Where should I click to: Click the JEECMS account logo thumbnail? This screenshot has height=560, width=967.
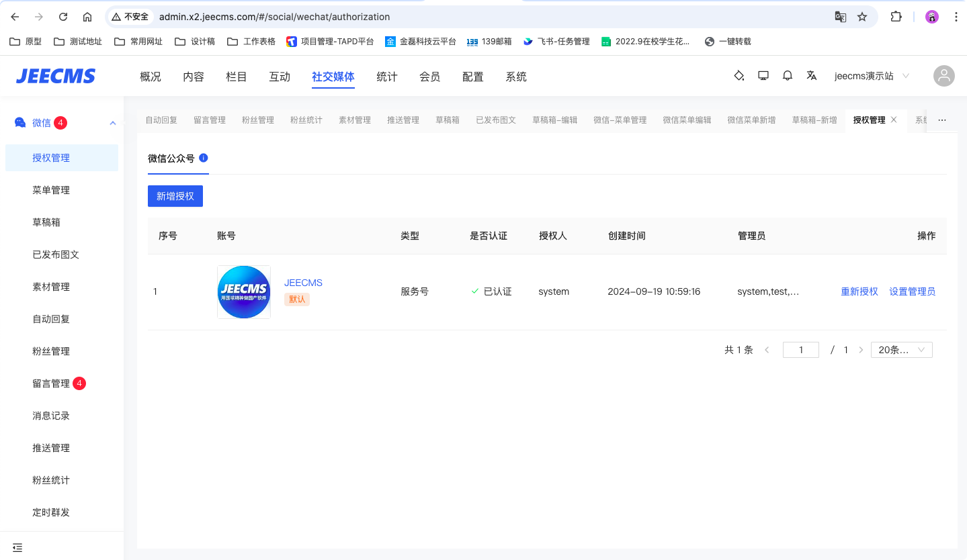tap(244, 292)
